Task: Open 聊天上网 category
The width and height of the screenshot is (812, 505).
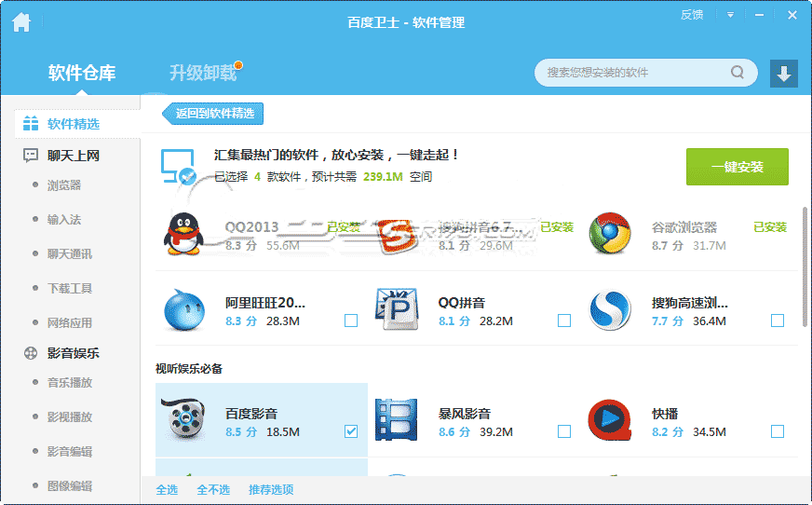Action: point(73,156)
